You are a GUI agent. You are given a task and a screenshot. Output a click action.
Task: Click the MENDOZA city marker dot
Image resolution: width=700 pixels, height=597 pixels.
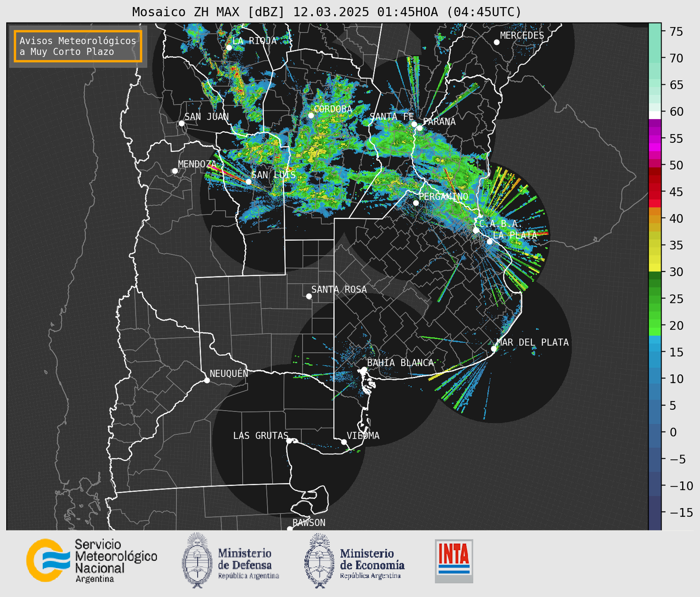click(175, 171)
